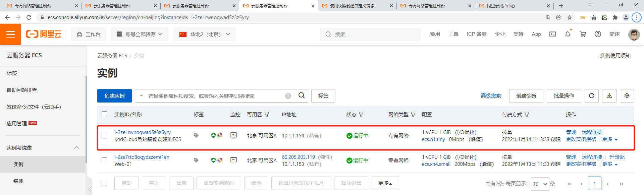Click the 创建诊断 button
The width and height of the screenshot is (644, 195).
pyautogui.click(x=526, y=96)
